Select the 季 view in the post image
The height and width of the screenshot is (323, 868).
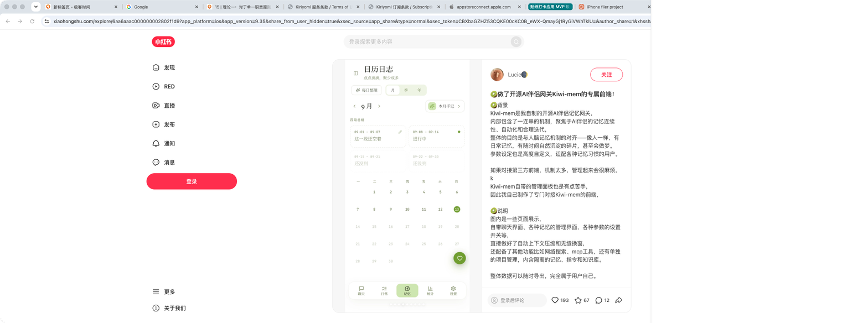pos(406,90)
